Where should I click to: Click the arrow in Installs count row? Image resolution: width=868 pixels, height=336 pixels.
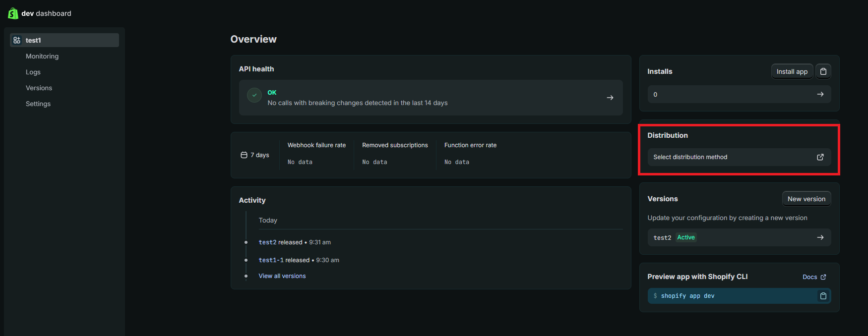(x=820, y=94)
